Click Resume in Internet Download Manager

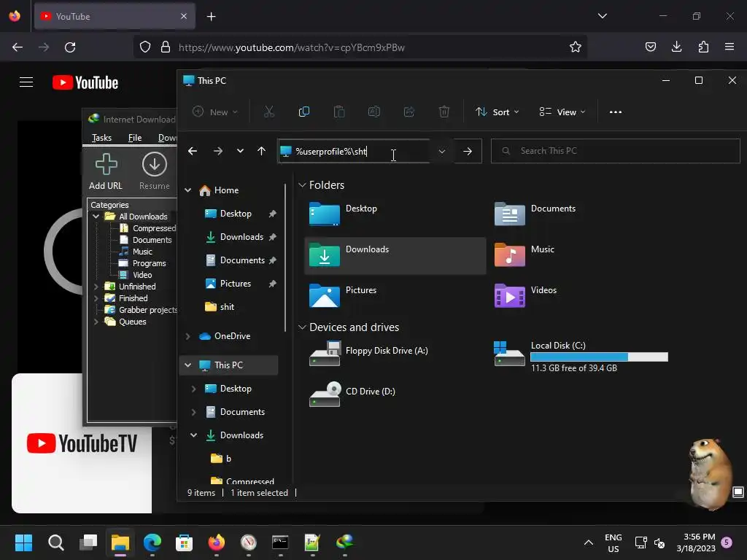tap(155, 172)
